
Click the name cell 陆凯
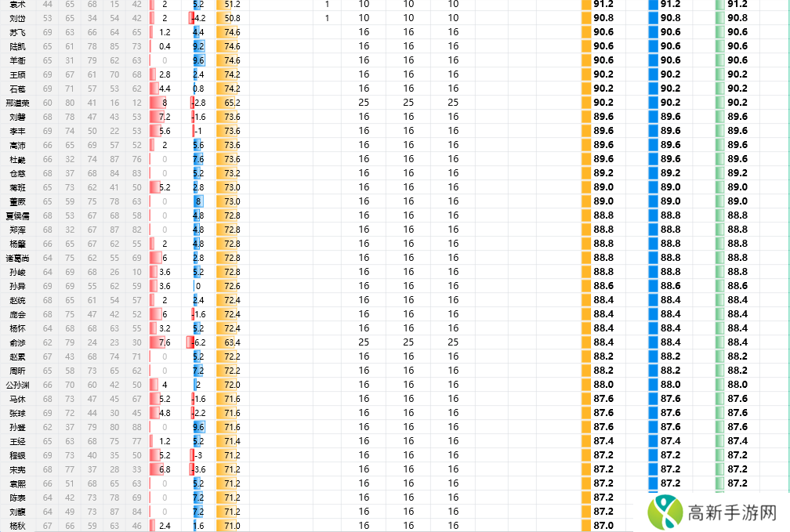coord(17,46)
